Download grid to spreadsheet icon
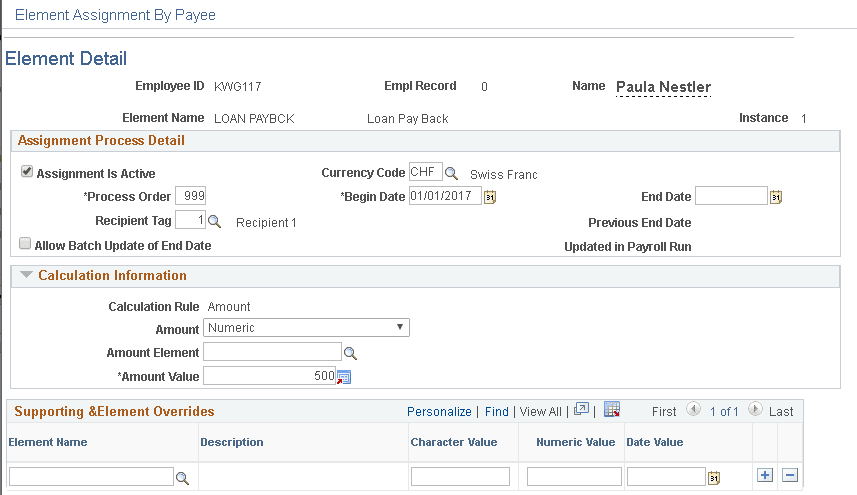The image size is (857, 495). point(613,410)
